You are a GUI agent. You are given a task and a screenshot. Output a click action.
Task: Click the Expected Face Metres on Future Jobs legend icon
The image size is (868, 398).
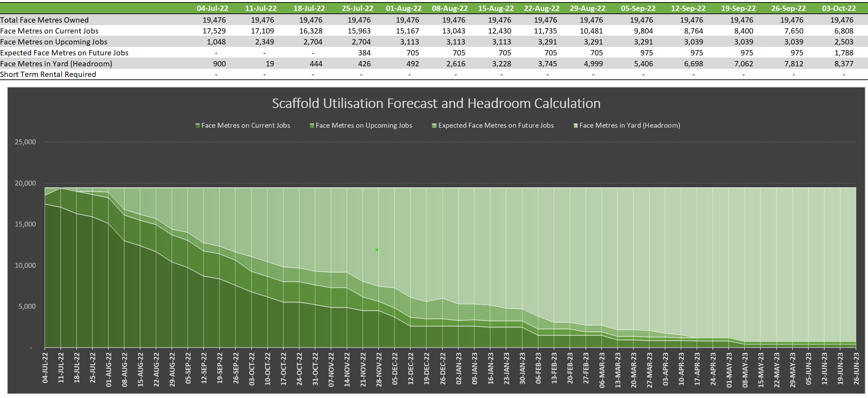pos(435,125)
